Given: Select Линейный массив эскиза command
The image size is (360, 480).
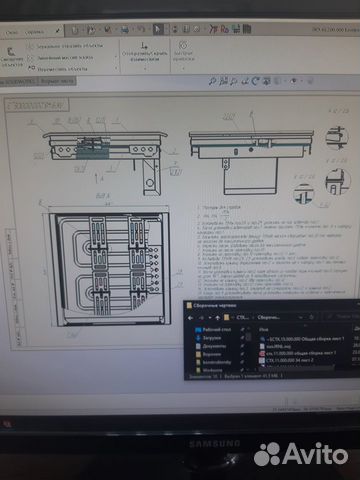Looking at the screenshot, I should pyautogui.click(x=61, y=58).
